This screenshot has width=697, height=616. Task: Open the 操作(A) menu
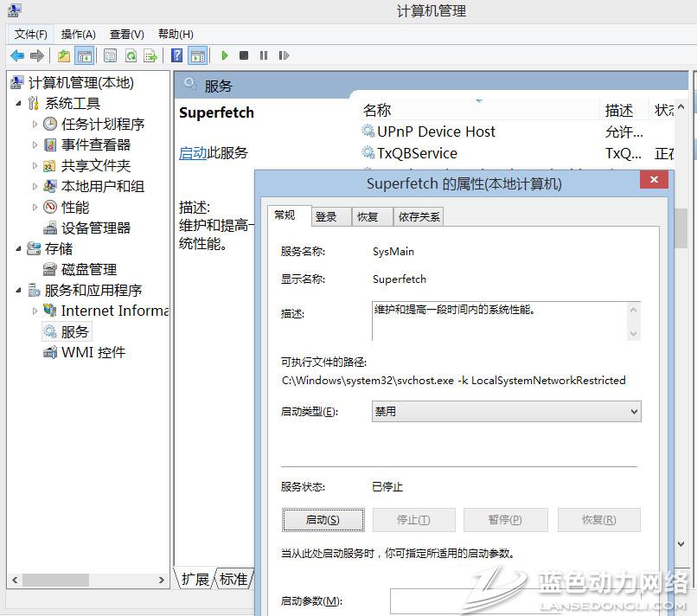(78, 34)
